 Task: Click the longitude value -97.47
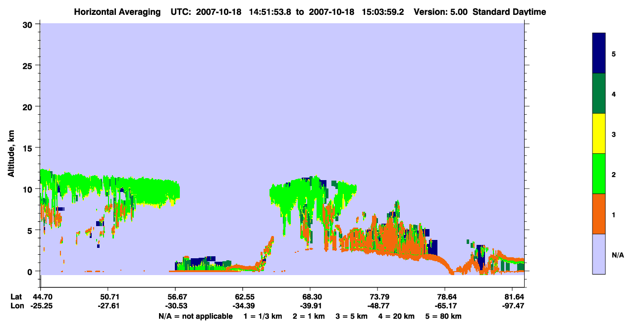click(x=514, y=306)
